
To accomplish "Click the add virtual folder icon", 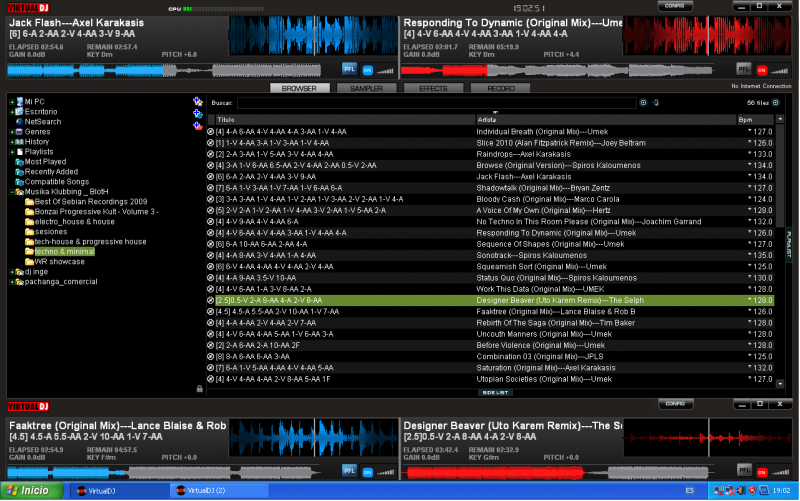I will [x=197, y=114].
